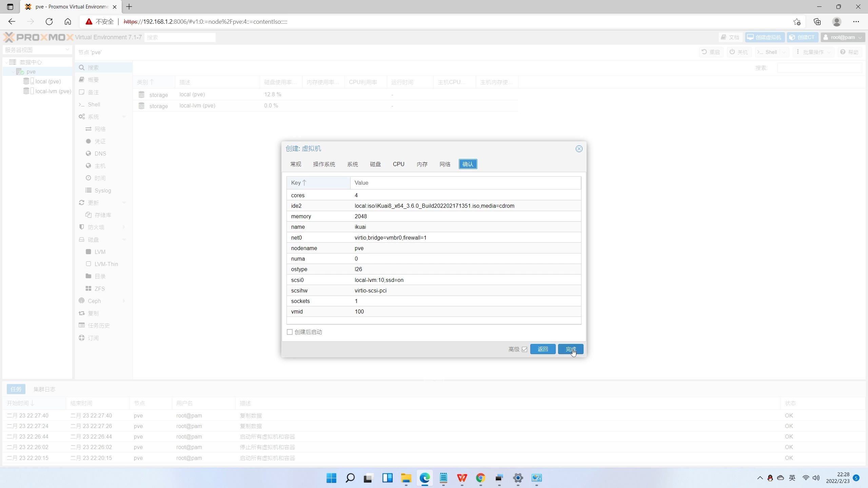Viewport: 868px width, 488px height.
Task: Click browser refresh icon
Action: [x=49, y=22]
